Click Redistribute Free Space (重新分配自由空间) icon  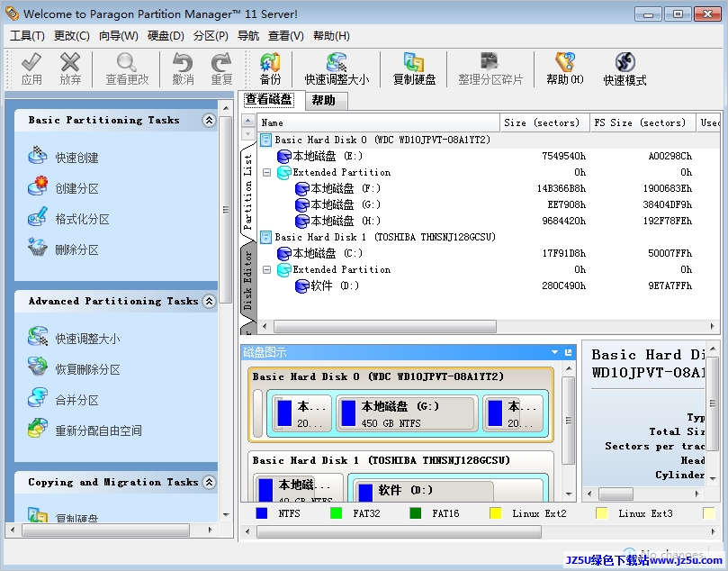point(37,429)
